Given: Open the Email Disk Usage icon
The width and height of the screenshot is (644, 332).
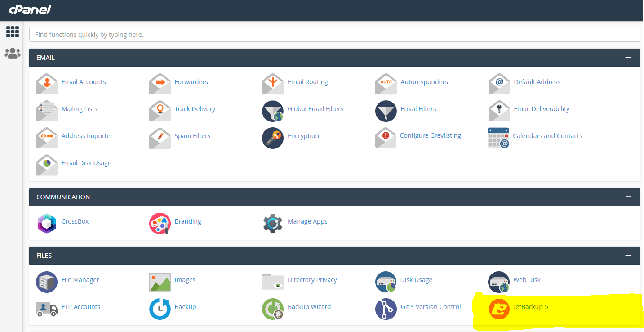Looking at the screenshot, I should [x=47, y=165].
